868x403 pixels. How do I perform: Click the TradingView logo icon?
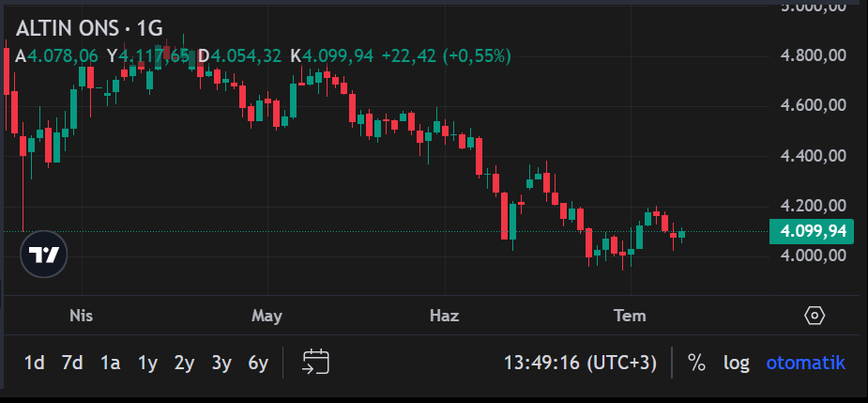[44, 255]
